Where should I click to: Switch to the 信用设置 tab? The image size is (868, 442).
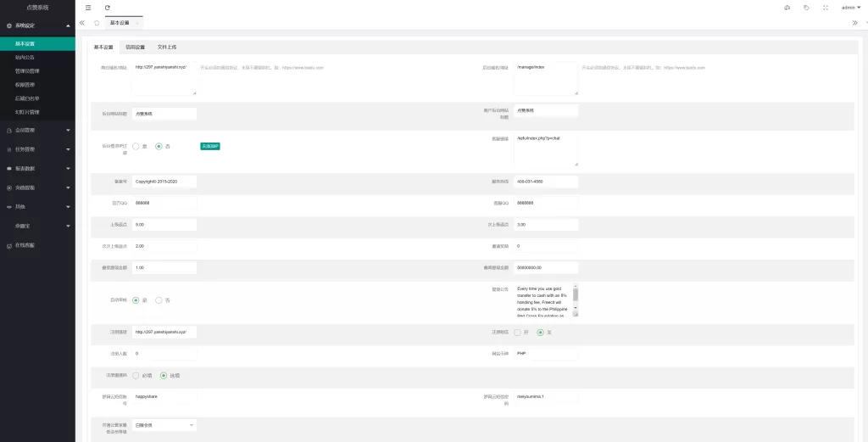tap(135, 48)
